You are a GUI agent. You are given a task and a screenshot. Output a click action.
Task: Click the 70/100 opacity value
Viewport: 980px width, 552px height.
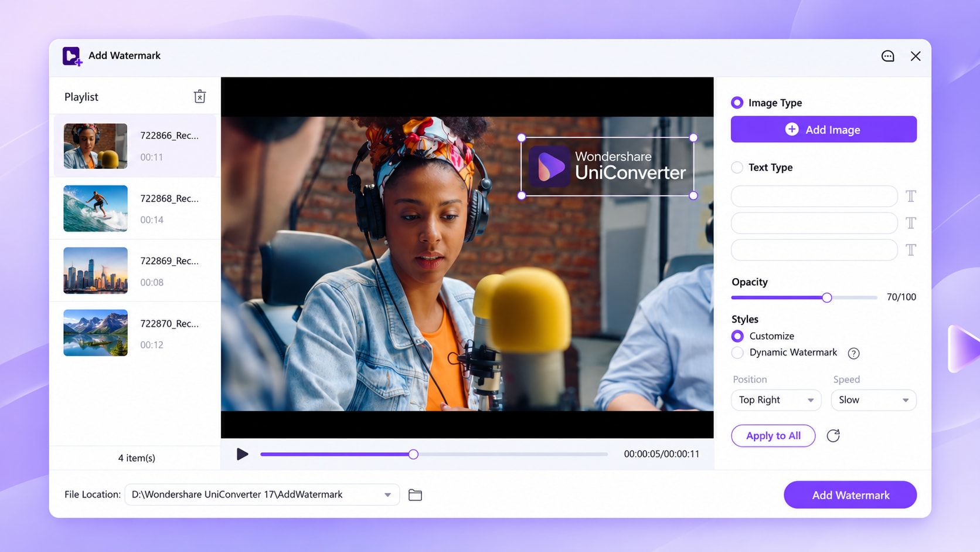pyautogui.click(x=901, y=297)
